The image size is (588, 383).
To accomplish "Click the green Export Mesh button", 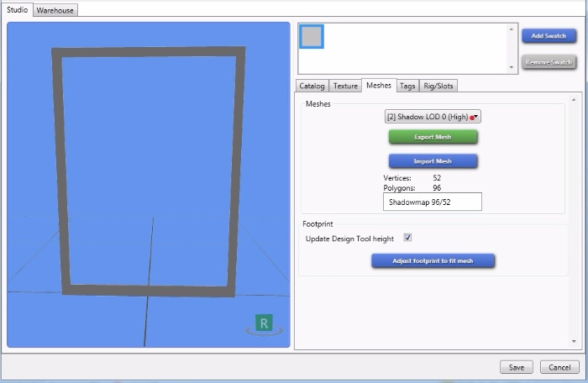I will click(x=433, y=137).
